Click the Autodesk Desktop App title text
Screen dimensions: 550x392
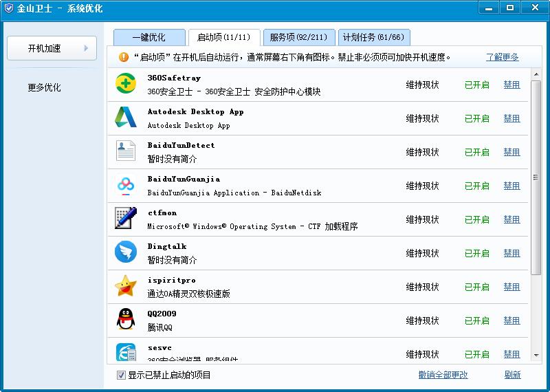coord(195,111)
